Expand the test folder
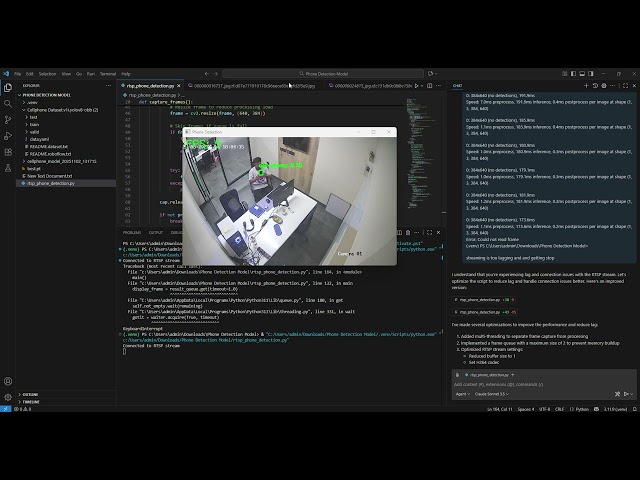 click(x=31, y=117)
